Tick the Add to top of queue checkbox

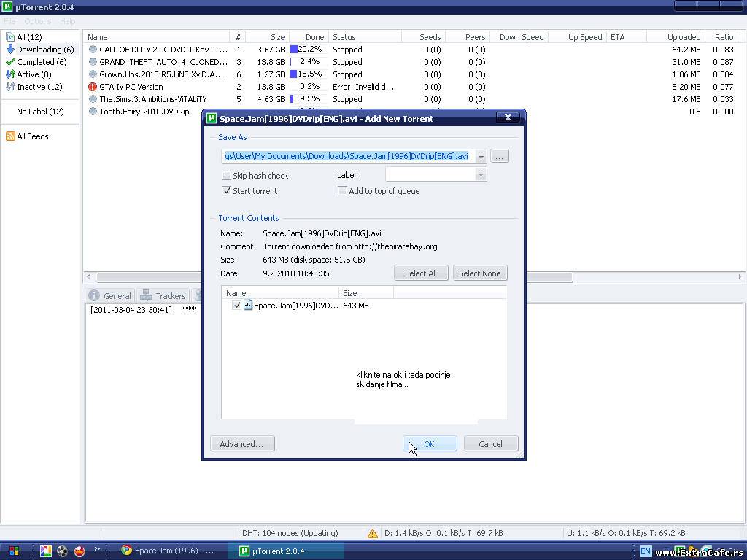pos(342,191)
